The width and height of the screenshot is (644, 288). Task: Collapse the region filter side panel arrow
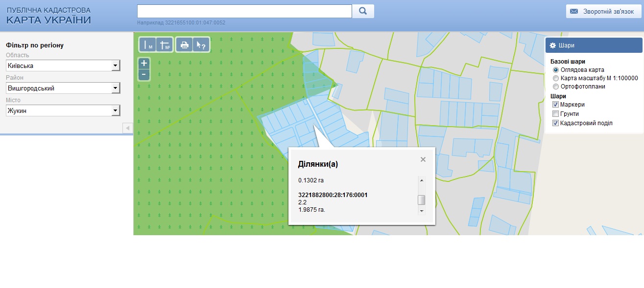[128, 128]
